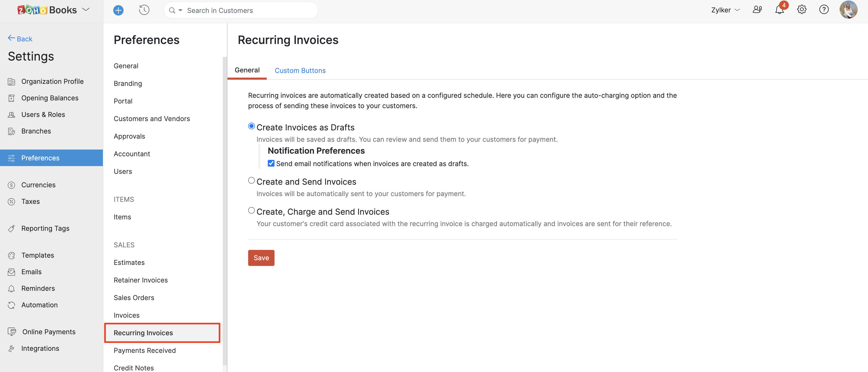The image size is (868, 372).
Task: Click the blue quick create plus icon
Action: point(118,10)
